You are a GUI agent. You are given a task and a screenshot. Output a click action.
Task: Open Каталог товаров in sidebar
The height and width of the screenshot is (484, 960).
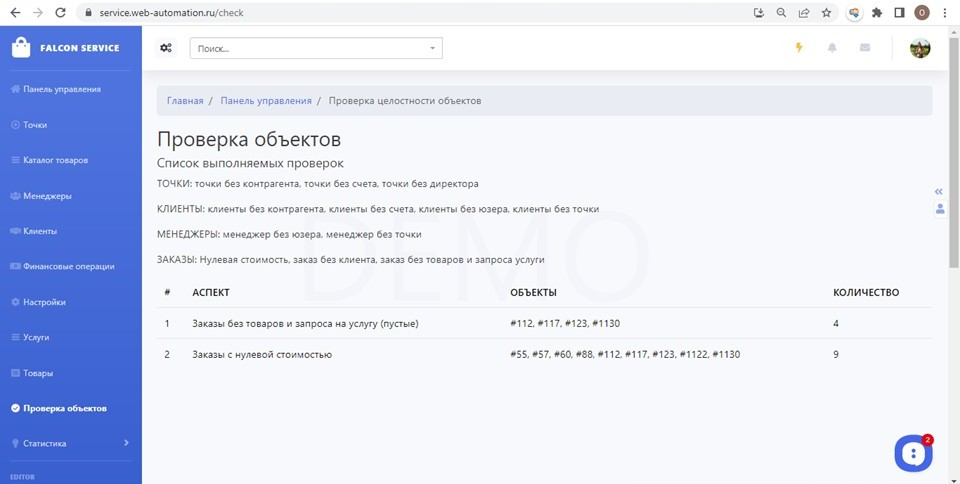click(50, 160)
